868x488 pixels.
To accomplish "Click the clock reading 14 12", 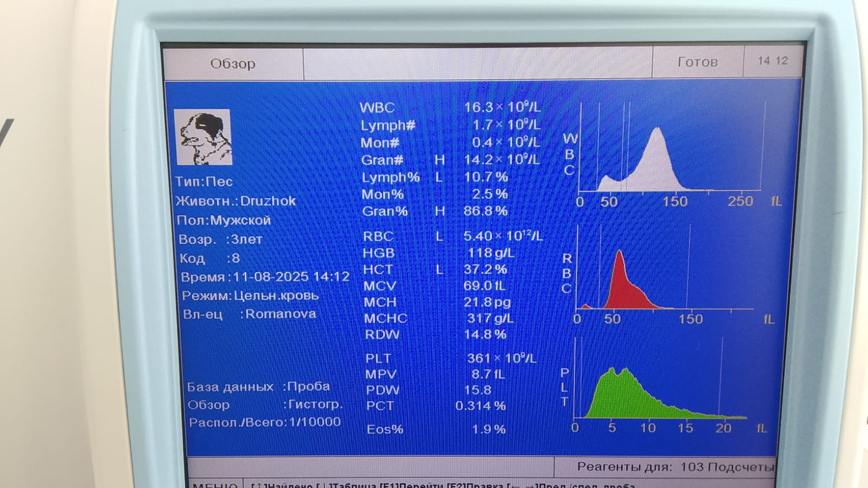I will click(x=773, y=61).
